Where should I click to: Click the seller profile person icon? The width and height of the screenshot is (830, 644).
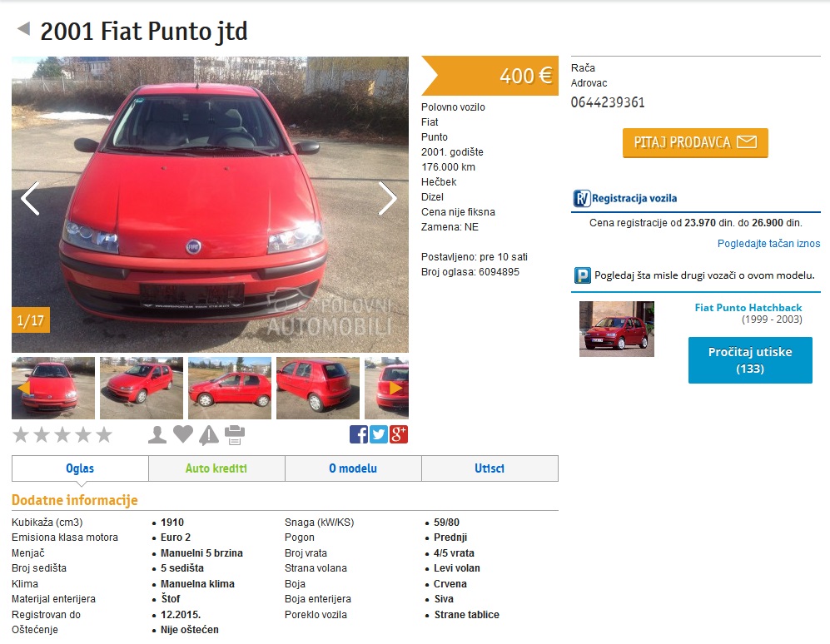tap(157, 434)
